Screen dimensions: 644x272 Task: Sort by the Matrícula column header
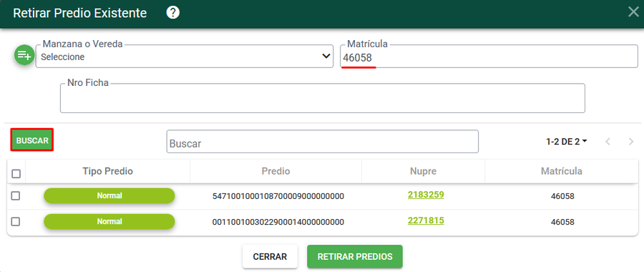tap(562, 171)
